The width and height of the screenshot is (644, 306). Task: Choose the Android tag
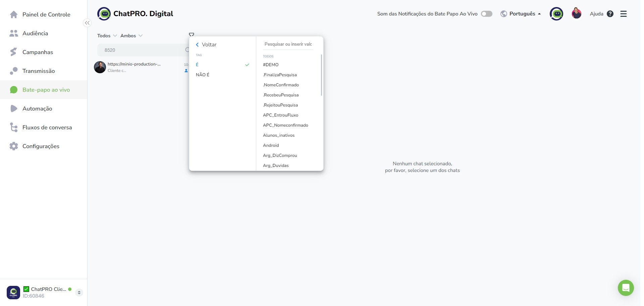[271, 145]
